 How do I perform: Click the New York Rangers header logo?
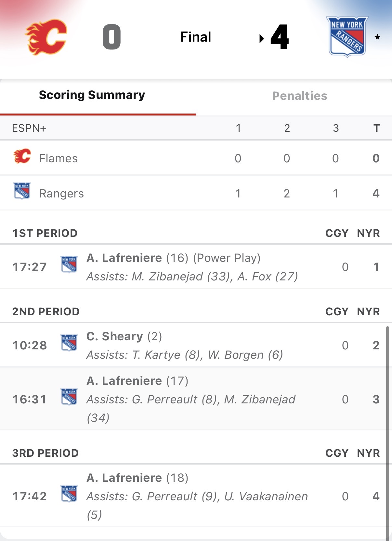click(x=347, y=37)
